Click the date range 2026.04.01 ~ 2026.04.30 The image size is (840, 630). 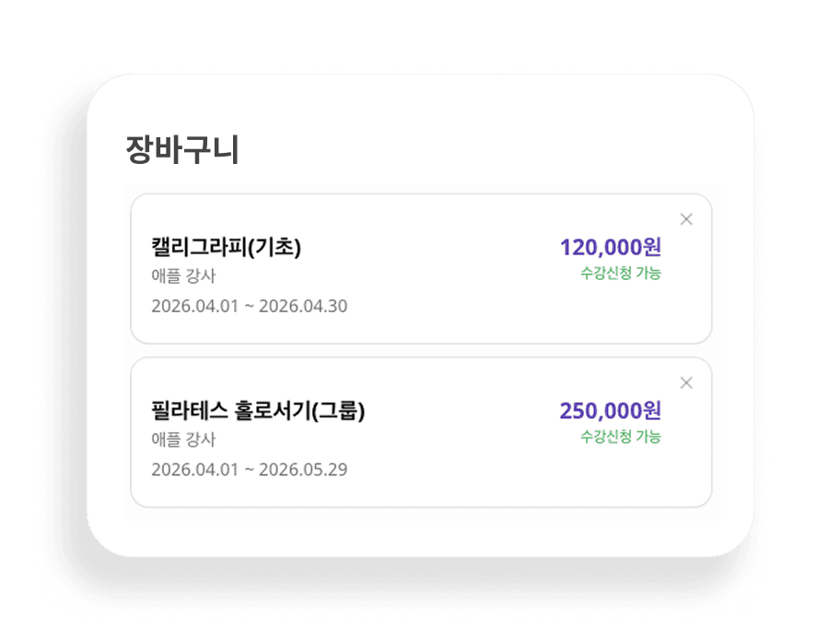pos(249,306)
